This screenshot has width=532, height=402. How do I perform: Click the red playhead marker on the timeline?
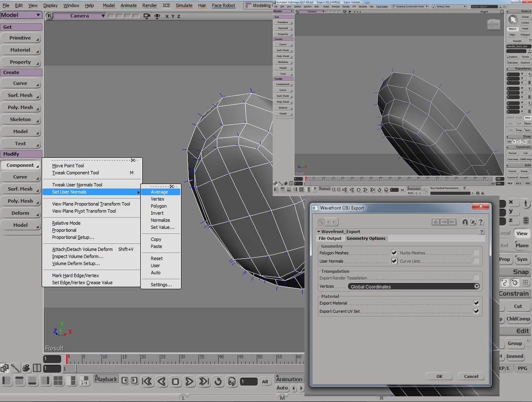point(67,359)
